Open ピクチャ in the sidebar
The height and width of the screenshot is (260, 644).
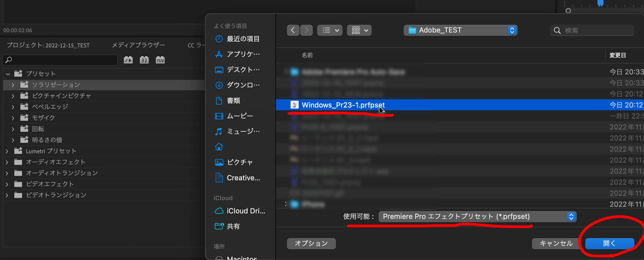tap(234, 162)
